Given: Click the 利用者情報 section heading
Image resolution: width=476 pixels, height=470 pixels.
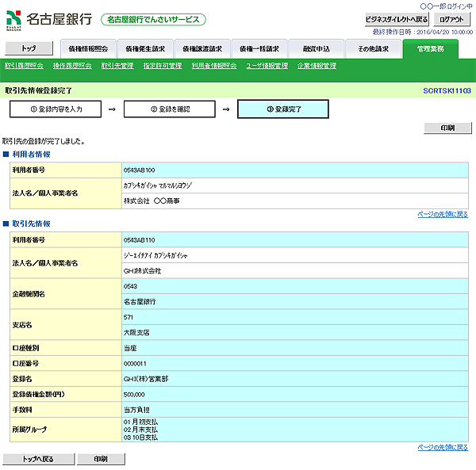Looking at the screenshot, I should pyautogui.click(x=31, y=155).
